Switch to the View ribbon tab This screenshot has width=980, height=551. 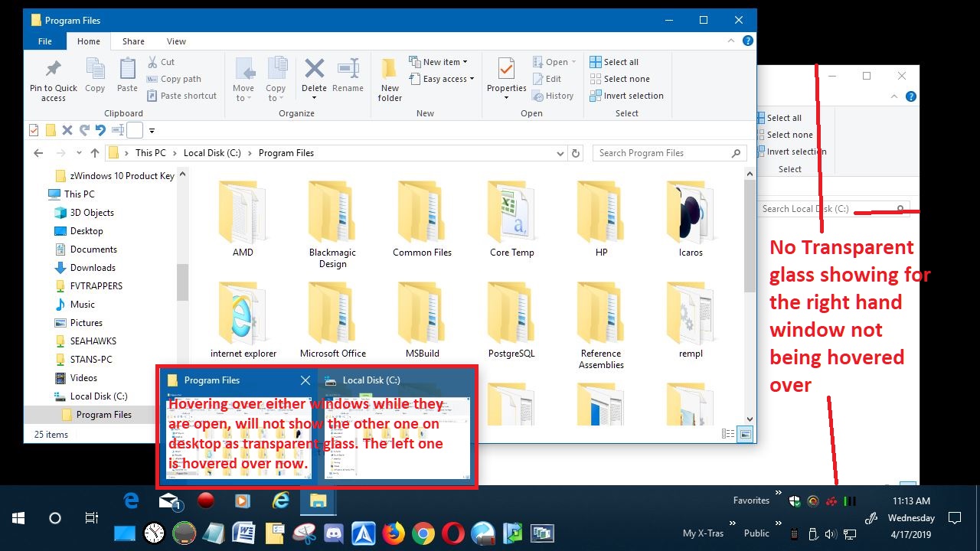[x=177, y=41]
